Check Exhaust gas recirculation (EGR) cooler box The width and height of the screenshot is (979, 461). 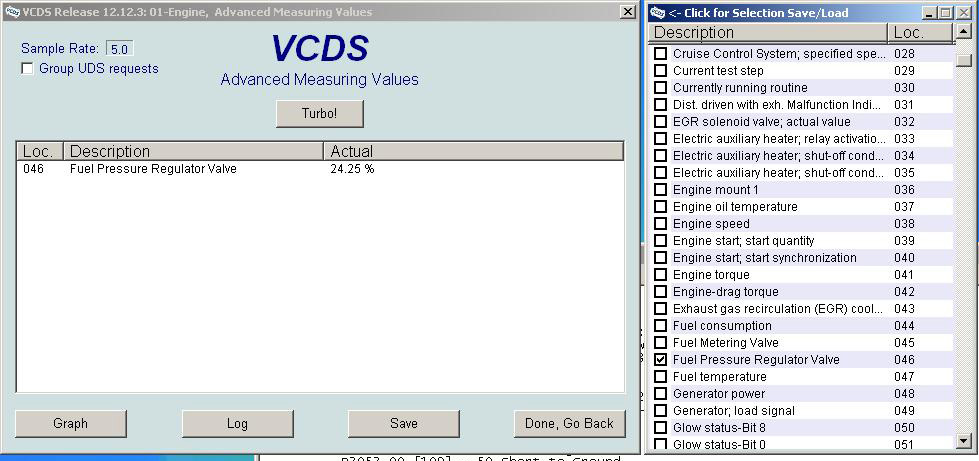pos(660,309)
